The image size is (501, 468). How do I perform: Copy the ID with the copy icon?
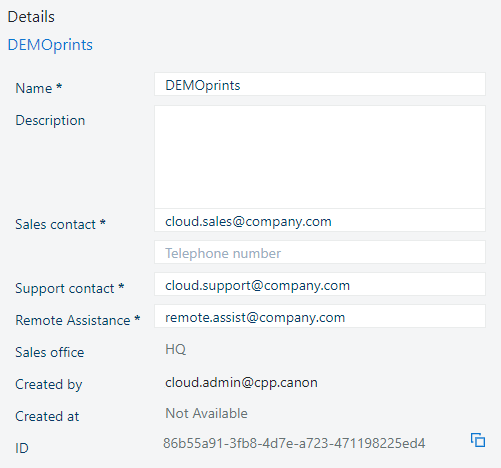pyautogui.click(x=478, y=440)
